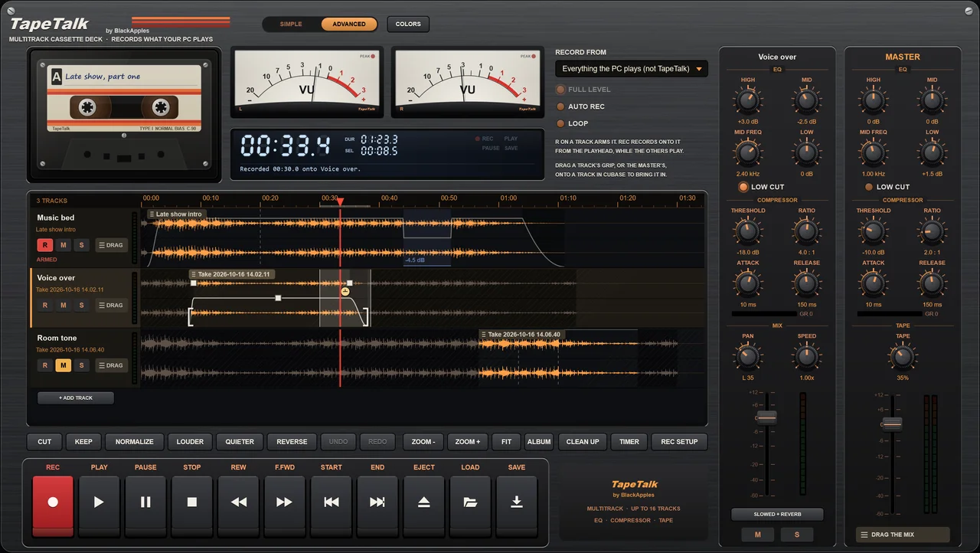Enable AUTO REC option
The height and width of the screenshot is (553, 980).
pos(581,106)
